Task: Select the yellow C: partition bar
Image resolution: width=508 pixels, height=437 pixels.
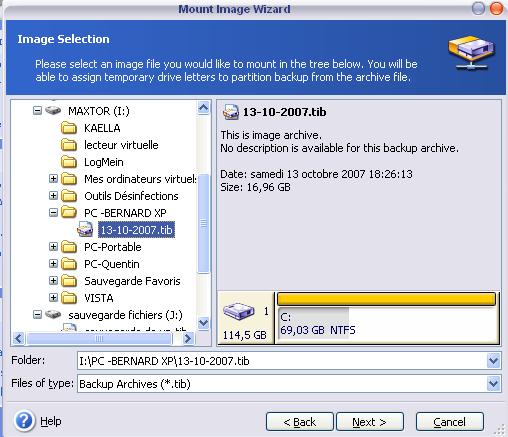Action: click(x=386, y=299)
